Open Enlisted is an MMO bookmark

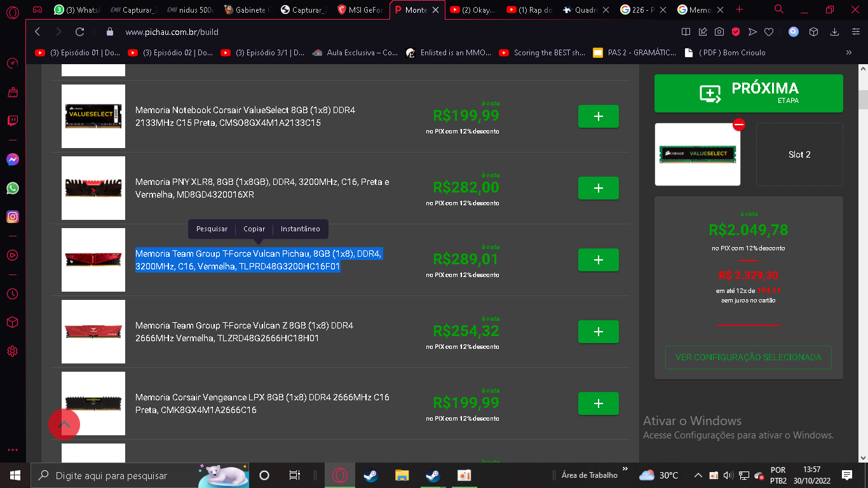point(449,53)
